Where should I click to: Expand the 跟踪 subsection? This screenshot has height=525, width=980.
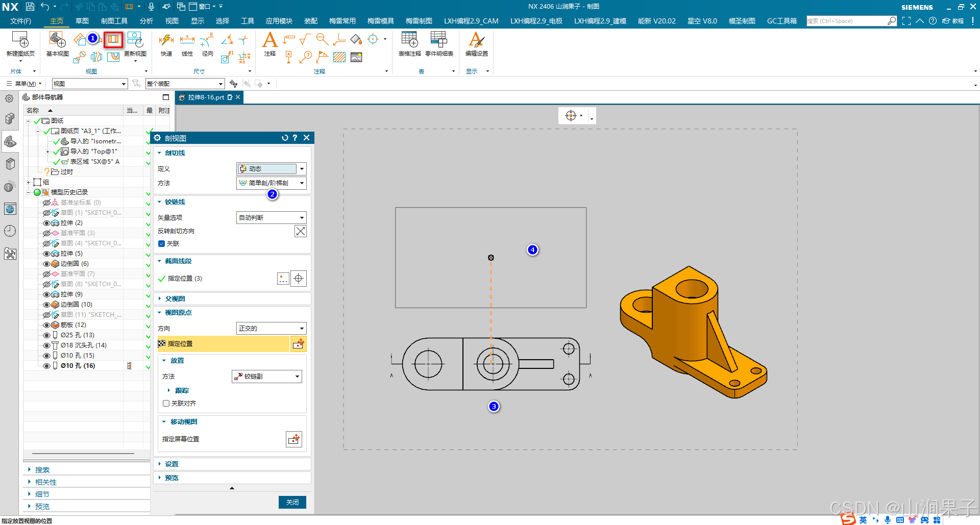(x=182, y=391)
